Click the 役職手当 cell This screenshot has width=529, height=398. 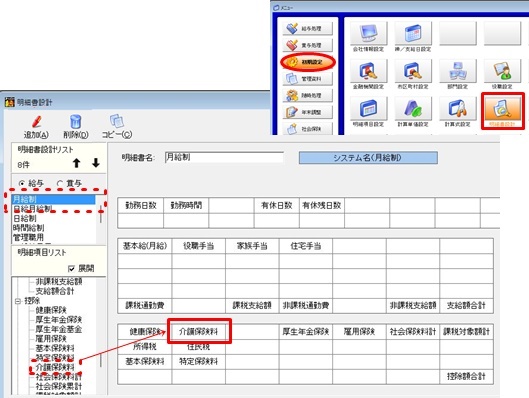pyautogui.click(x=198, y=246)
